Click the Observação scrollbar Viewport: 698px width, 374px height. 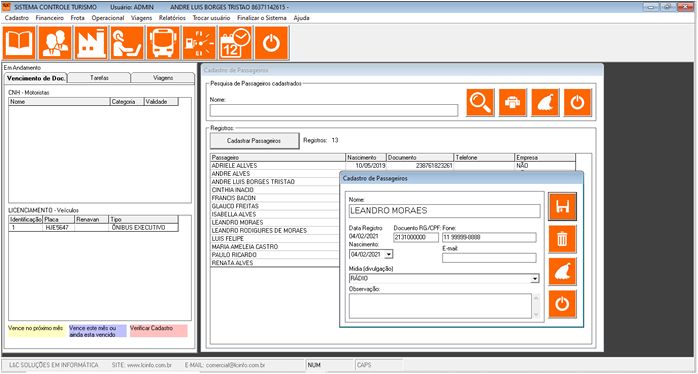[x=536, y=306]
